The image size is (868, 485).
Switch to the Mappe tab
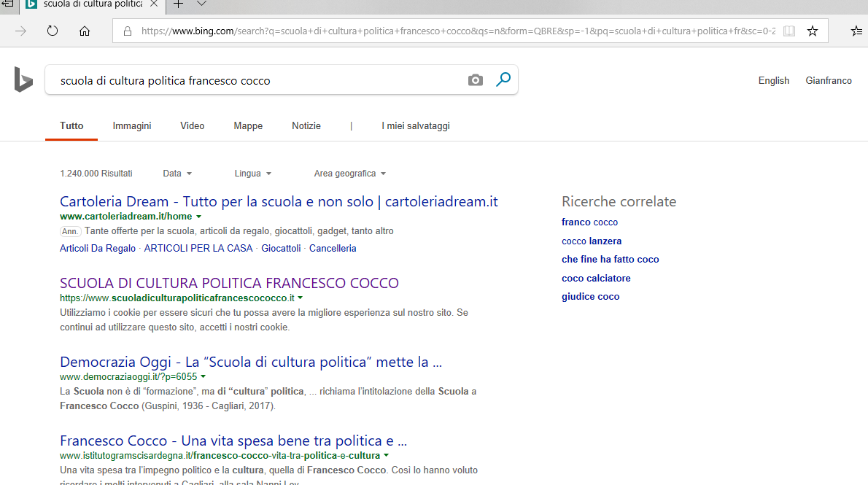click(x=248, y=125)
